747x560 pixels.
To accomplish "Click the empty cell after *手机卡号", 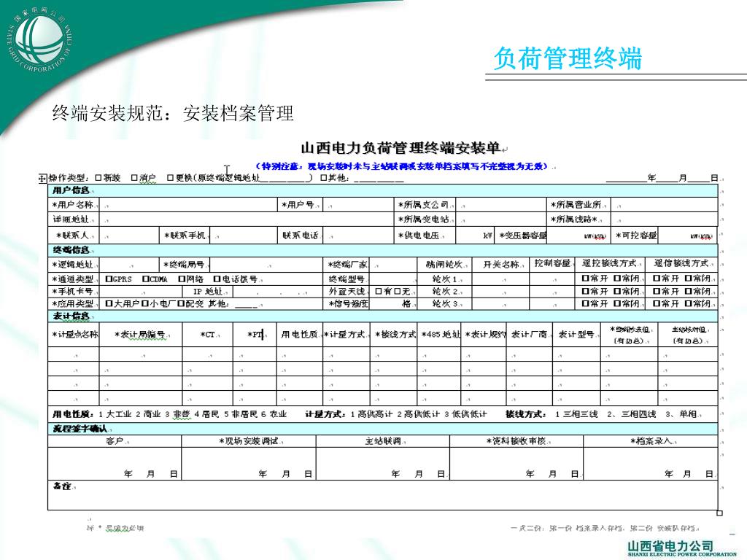I will tap(141, 291).
